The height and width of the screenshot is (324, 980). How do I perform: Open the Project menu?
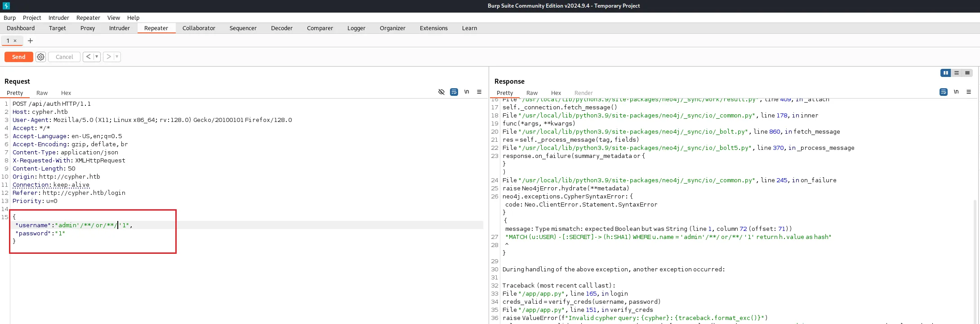tap(32, 18)
